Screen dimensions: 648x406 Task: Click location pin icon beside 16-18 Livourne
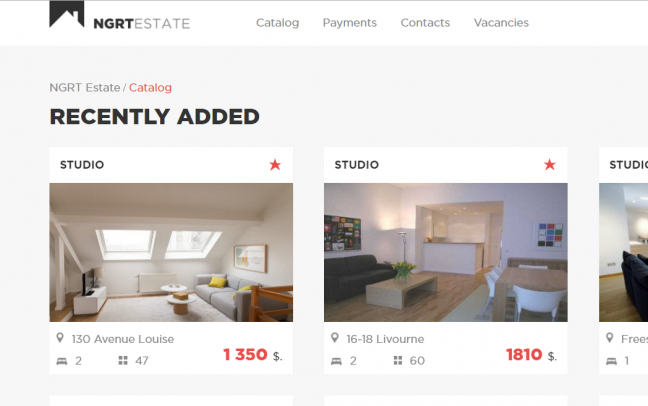pos(335,339)
